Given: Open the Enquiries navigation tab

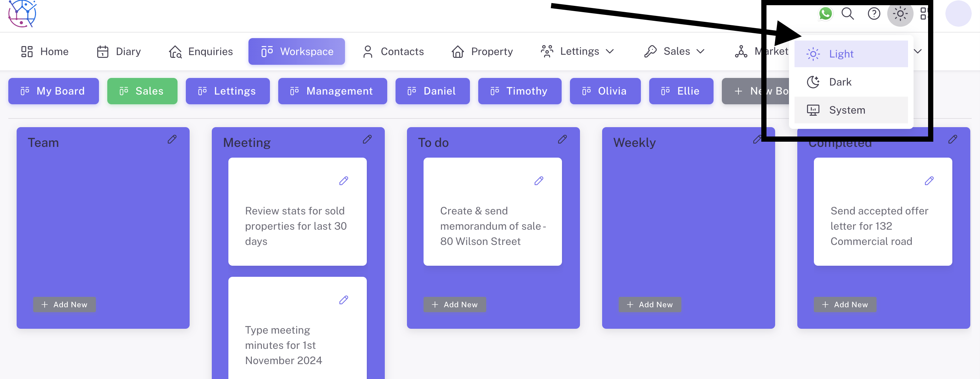Looking at the screenshot, I should click(x=201, y=51).
